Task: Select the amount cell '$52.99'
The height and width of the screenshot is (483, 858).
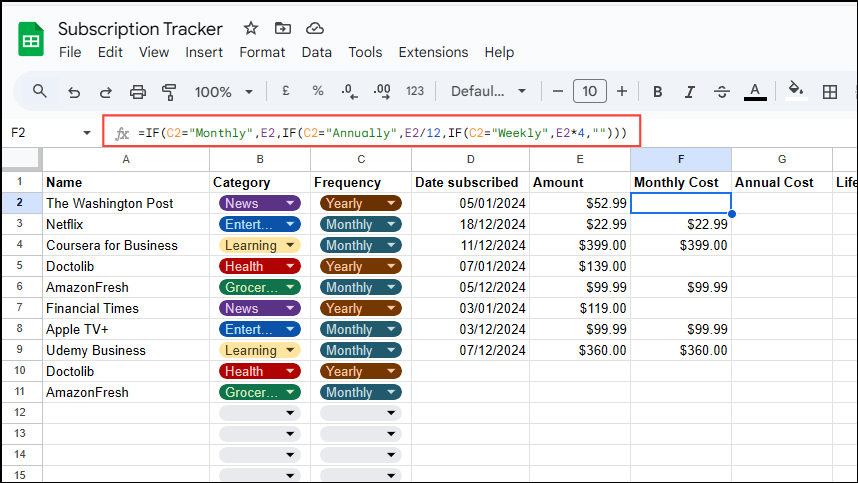Action: [580, 203]
